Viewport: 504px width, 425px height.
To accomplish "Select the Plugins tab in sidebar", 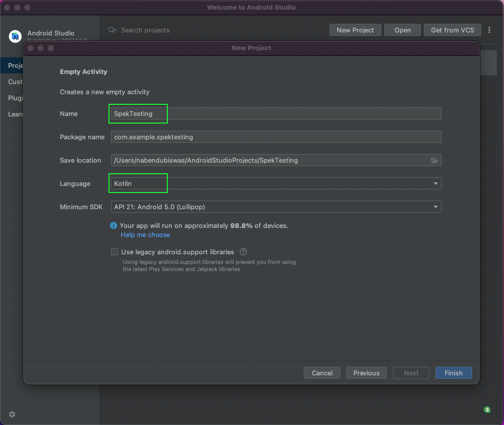I will pos(12,98).
